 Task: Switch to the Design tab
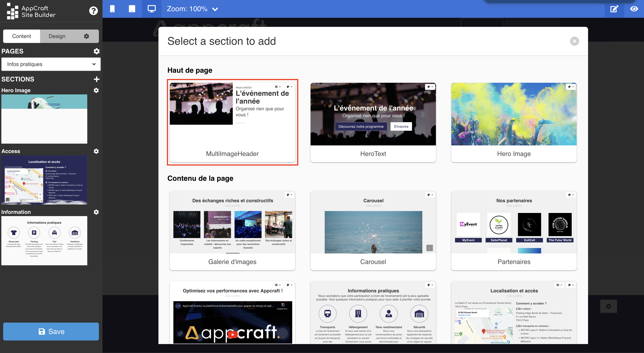[57, 36]
